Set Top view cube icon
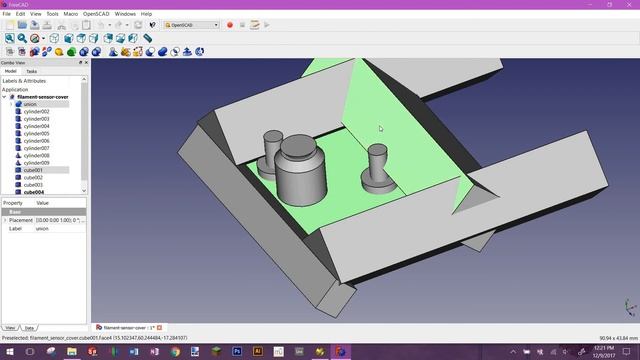Image resolution: width=640 pixels, height=360 pixels. 81,38
